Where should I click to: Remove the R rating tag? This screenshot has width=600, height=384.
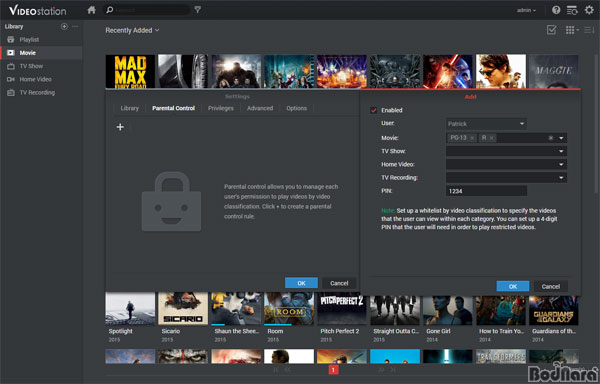491,138
